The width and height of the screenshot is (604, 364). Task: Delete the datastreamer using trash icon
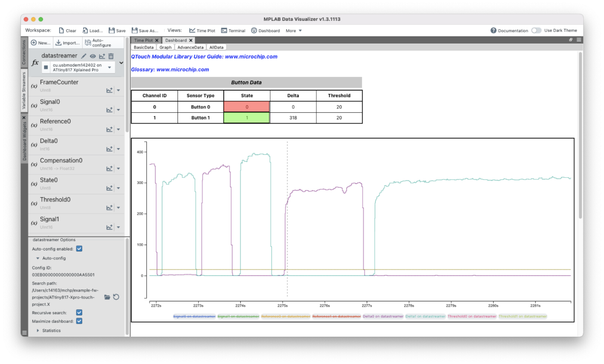[111, 56]
